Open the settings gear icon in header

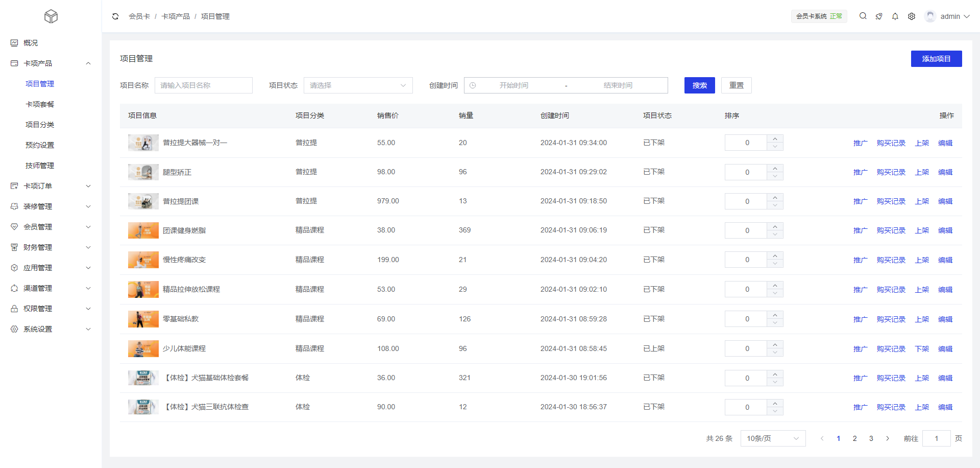click(x=912, y=16)
